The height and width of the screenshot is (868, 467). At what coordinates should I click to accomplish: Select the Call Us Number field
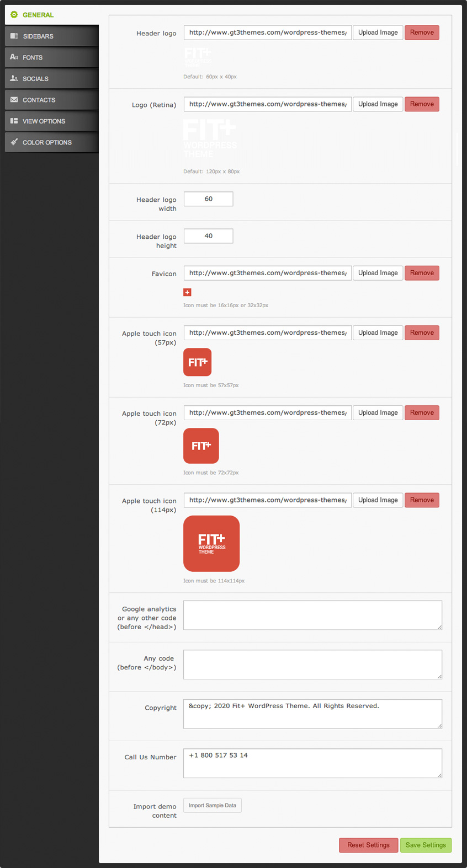click(312, 763)
